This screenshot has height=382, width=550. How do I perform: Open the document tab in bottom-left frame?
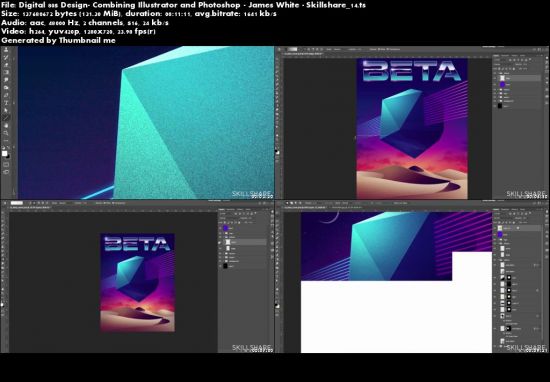[30, 207]
